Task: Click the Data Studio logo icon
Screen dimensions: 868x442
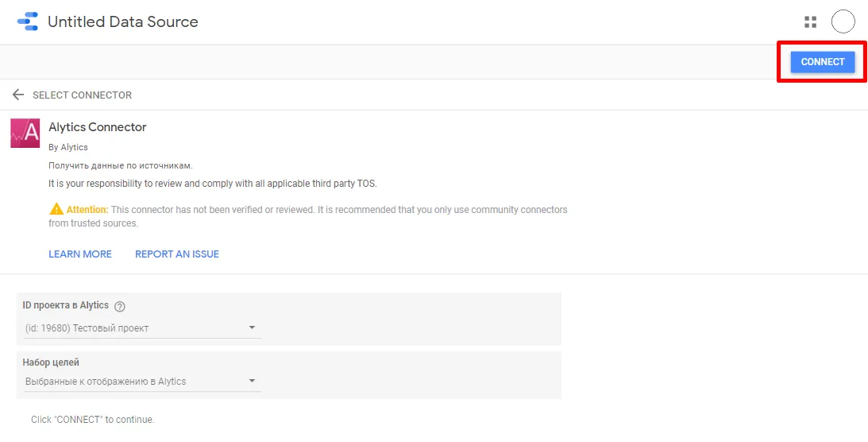Action: click(27, 21)
